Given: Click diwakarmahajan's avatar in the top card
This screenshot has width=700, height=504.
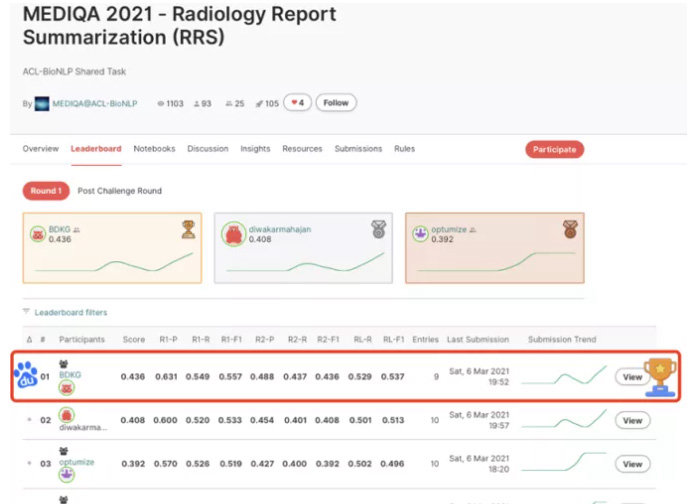Looking at the screenshot, I should pyautogui.click(x=232, y=235).
